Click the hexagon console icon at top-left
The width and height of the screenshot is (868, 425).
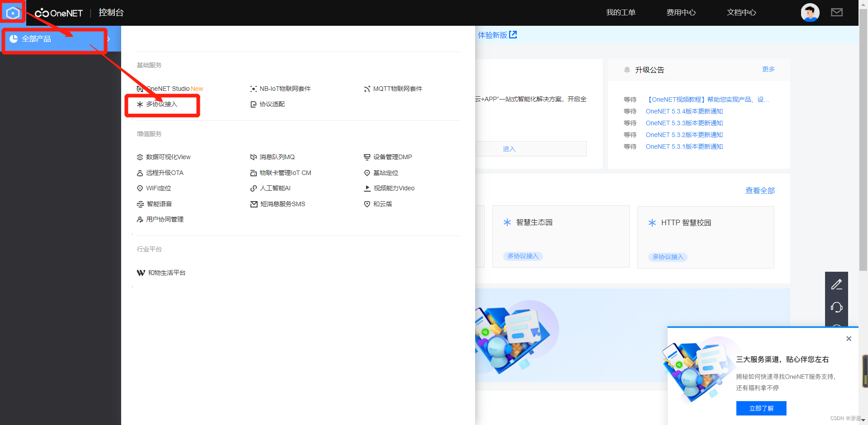tap(13, 13)
